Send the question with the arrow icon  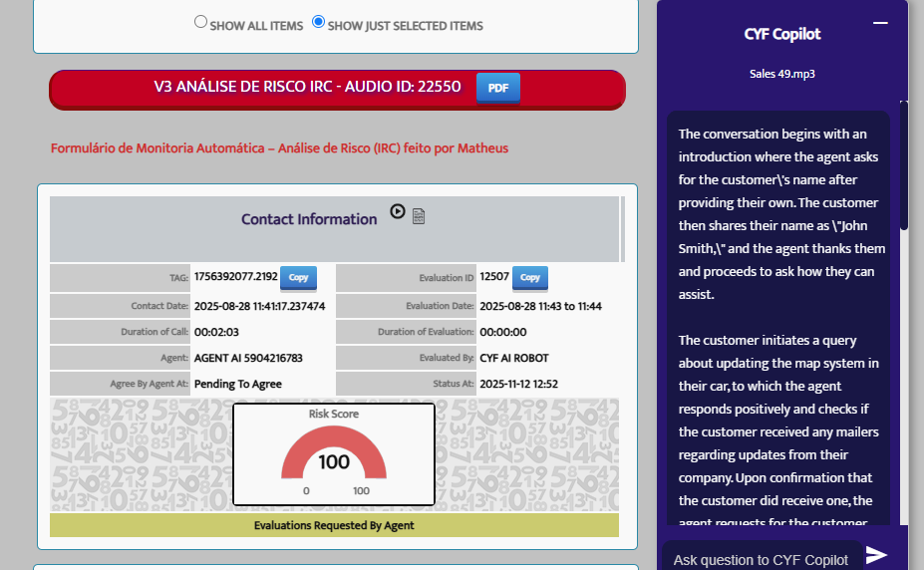876,555
